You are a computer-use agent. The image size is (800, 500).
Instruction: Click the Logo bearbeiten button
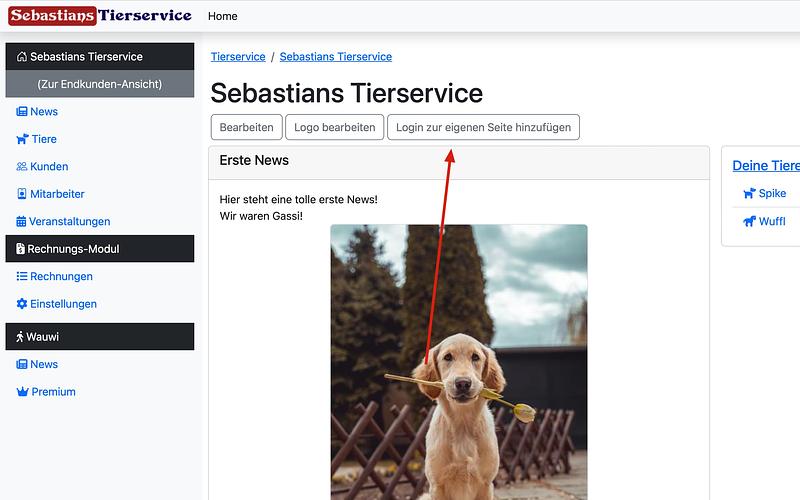(x=334, y=128)
